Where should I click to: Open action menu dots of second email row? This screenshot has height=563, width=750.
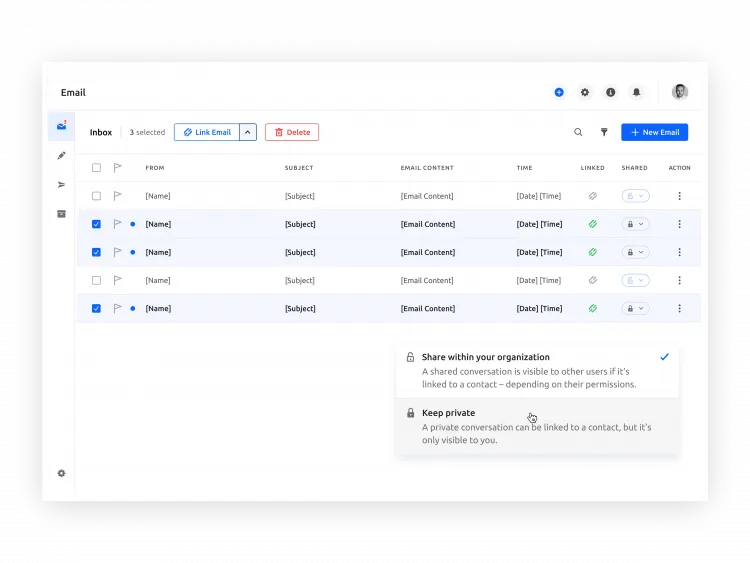(x=679, y=224)
